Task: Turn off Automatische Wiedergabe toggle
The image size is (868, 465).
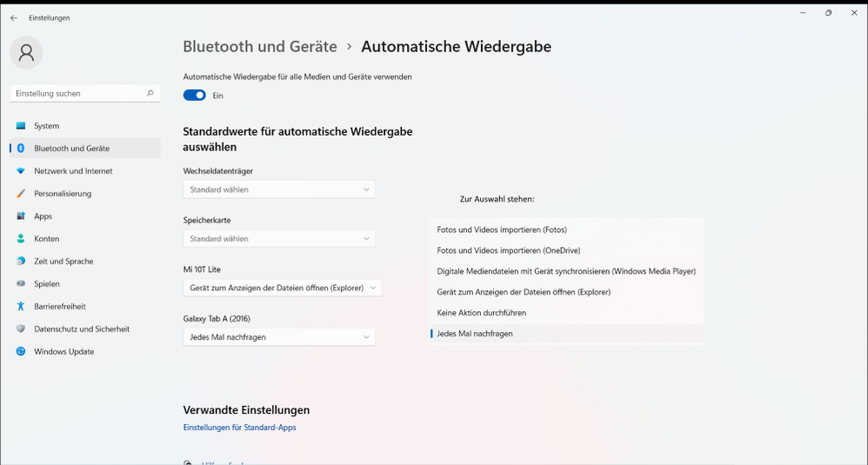Action: click(x=194, y=96)
